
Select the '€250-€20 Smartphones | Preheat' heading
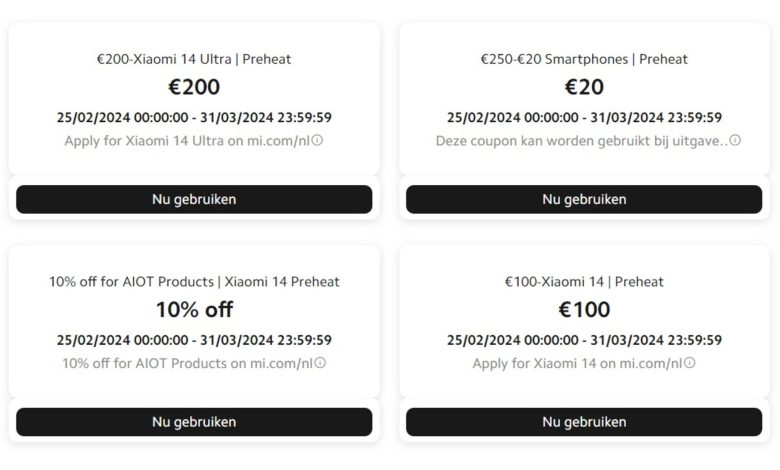(x=584, y=59)
